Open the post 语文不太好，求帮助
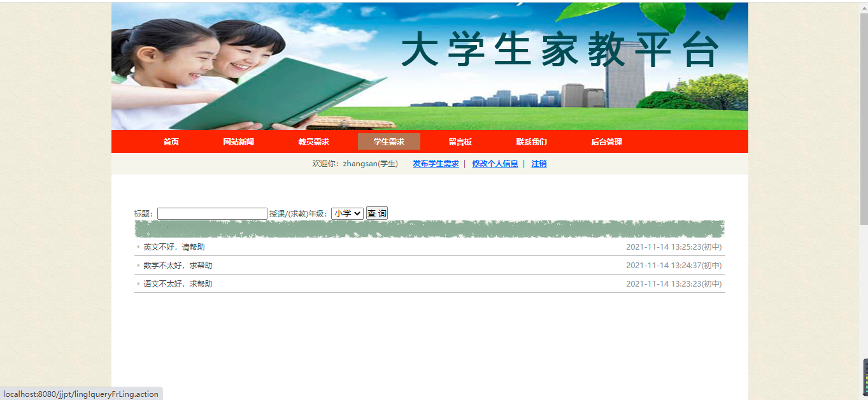This screenshot has height=400, width=868. point(178,284)
